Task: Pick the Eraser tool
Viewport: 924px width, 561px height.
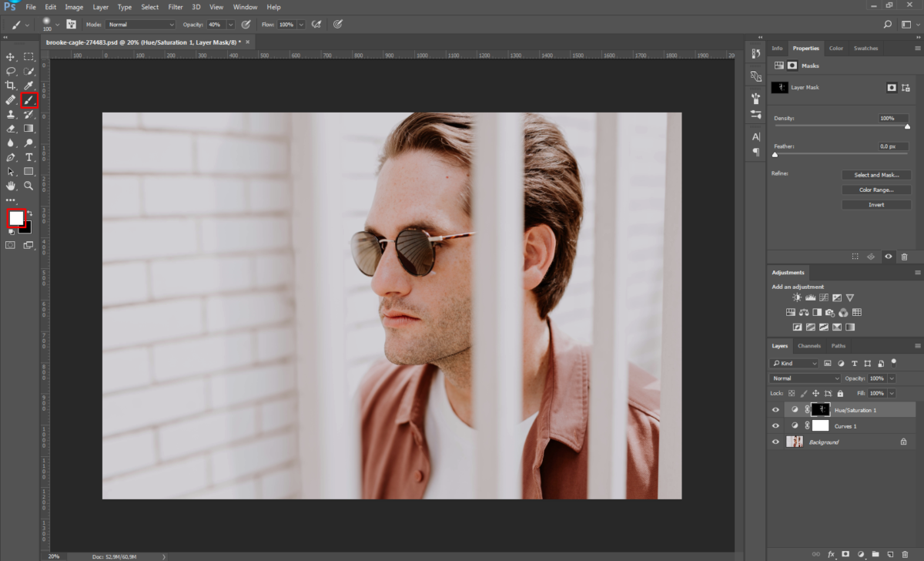Action: 11,129
